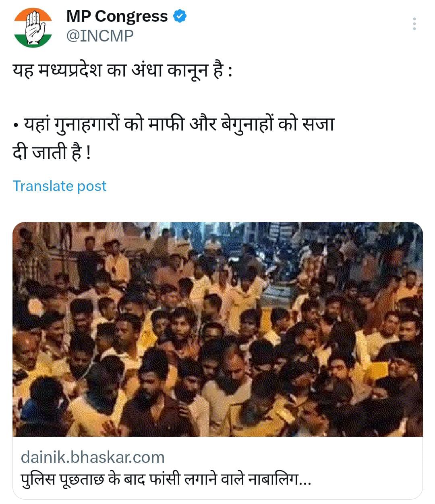
Task: Visit the dainik.bhaskar.com domain link
Action: pyautogui.click(x=93, y=458)
